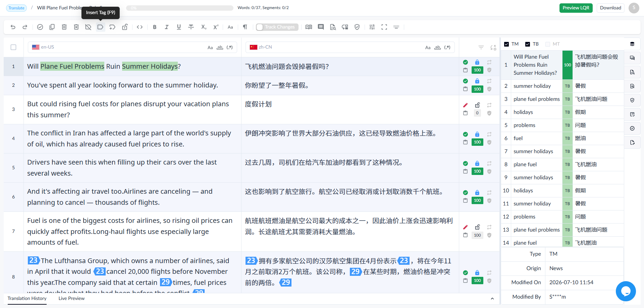This screenshot has width=644, height=308.
Task: Click the Undo arrow icon
Action: [13, 27]
